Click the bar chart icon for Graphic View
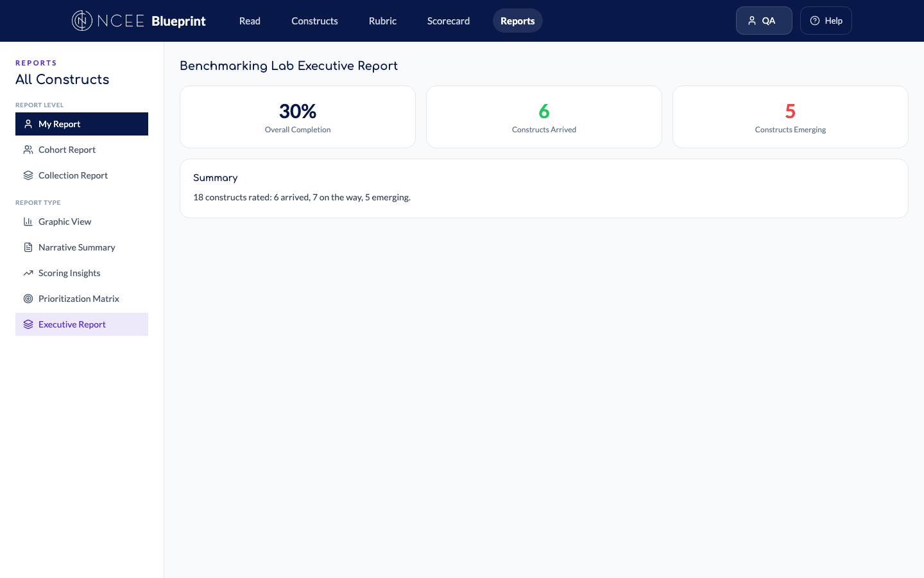 (x=28, y=222)
